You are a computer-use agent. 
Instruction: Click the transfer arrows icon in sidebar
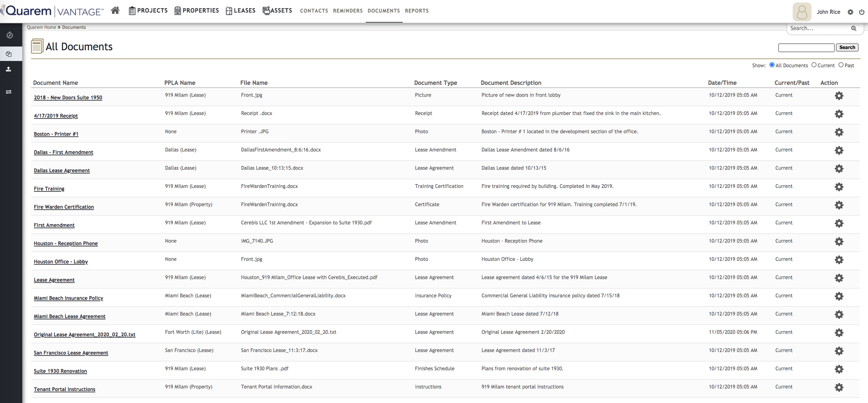click(x=9, y=92)
